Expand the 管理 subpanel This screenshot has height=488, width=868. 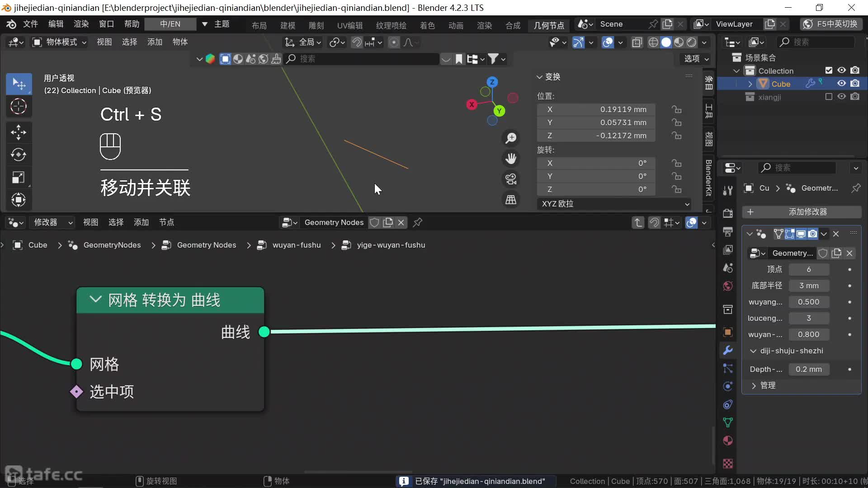pos(754,385)
